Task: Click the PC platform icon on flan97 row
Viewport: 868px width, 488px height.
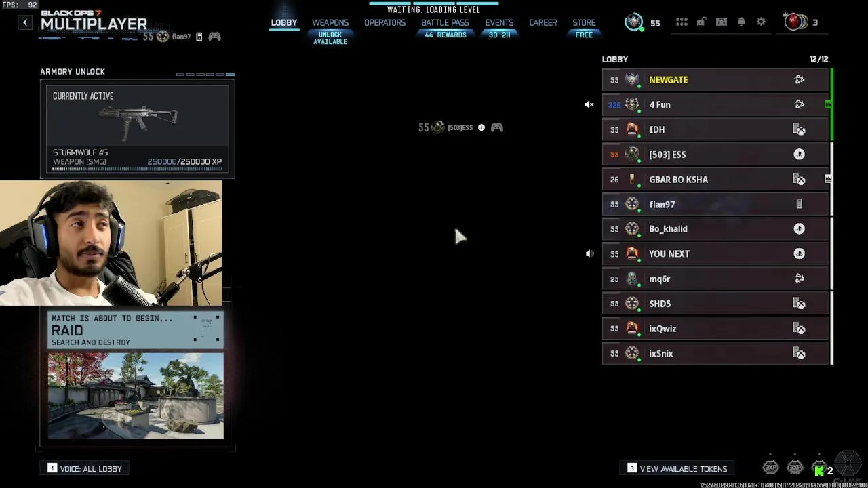Action: coord(800,204)
